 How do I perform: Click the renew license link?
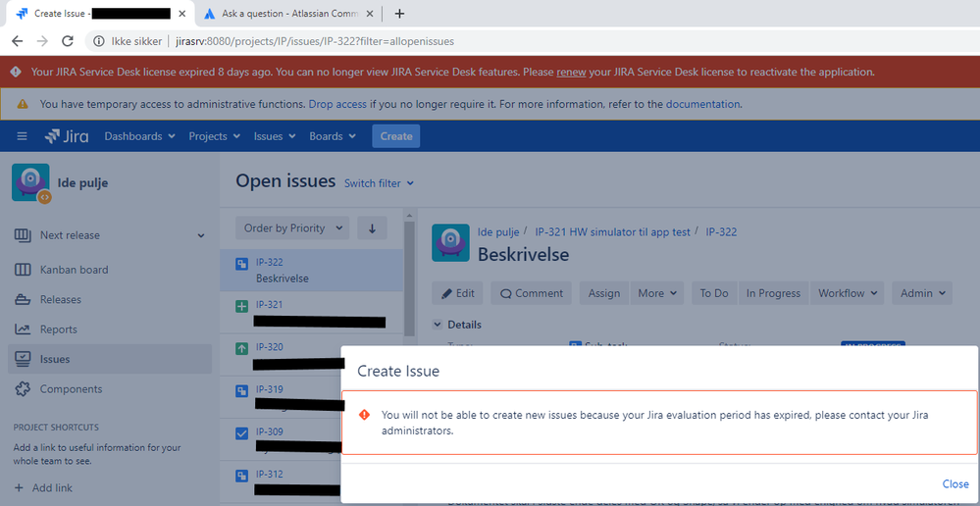(x=571, y=72)
